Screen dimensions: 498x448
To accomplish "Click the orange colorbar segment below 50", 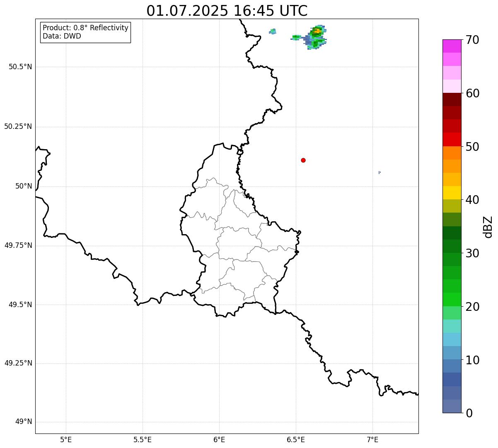I will (x=452, y=153).
